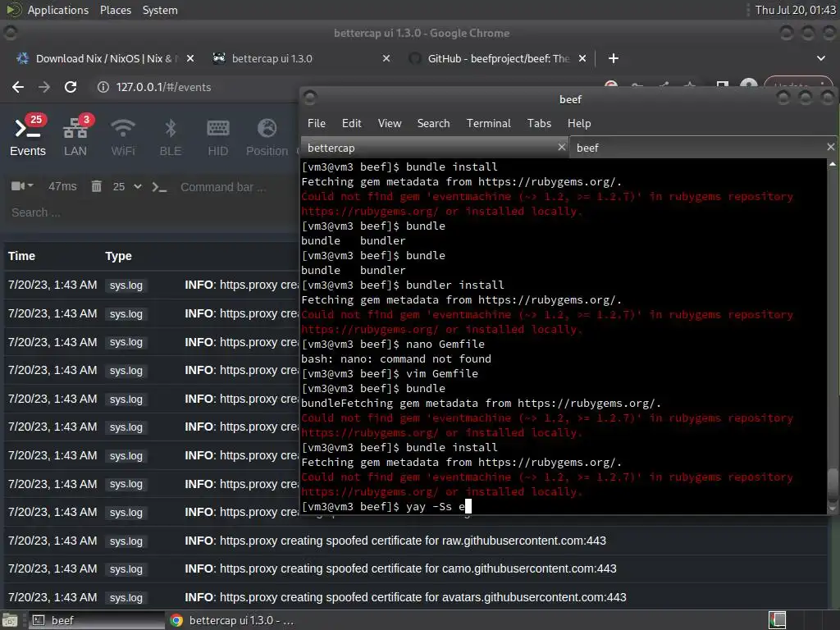The image size is (840, 630).
Task: Open terminal Search menu
Action: point(433,123)
